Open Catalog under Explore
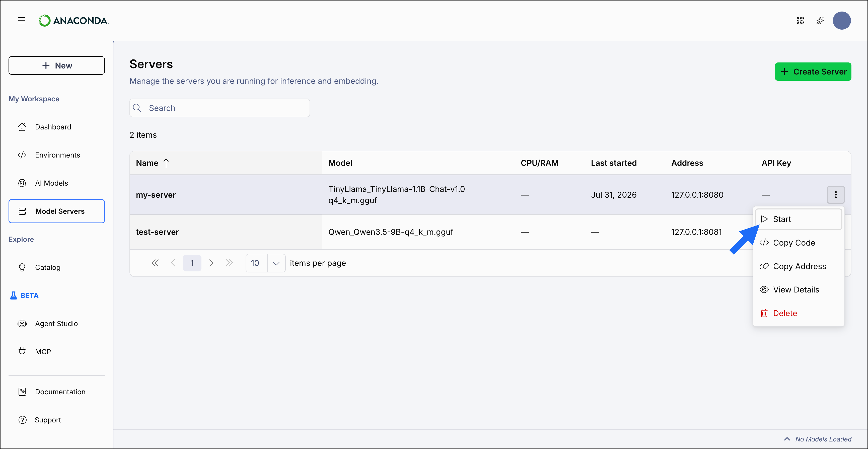This screenshot has width=868, height=449. coord(57,267)
